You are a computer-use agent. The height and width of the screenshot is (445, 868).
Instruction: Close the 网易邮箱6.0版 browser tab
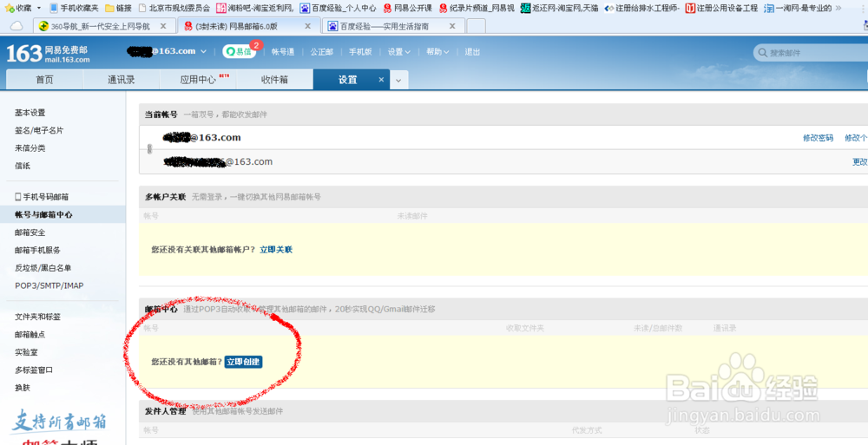(x=309, y=26)
